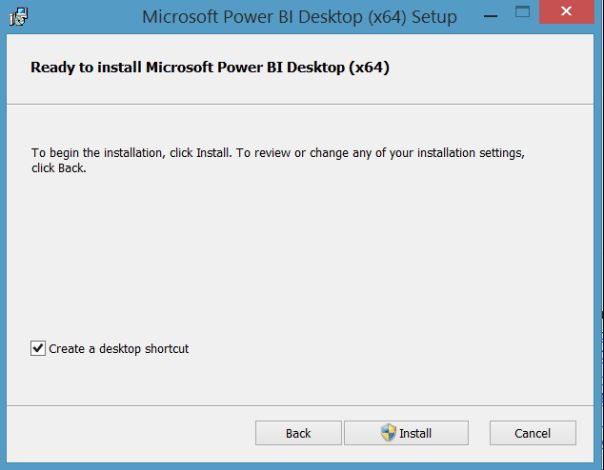Click the 'Create a desktop shortcut' label text

(119, 349)
